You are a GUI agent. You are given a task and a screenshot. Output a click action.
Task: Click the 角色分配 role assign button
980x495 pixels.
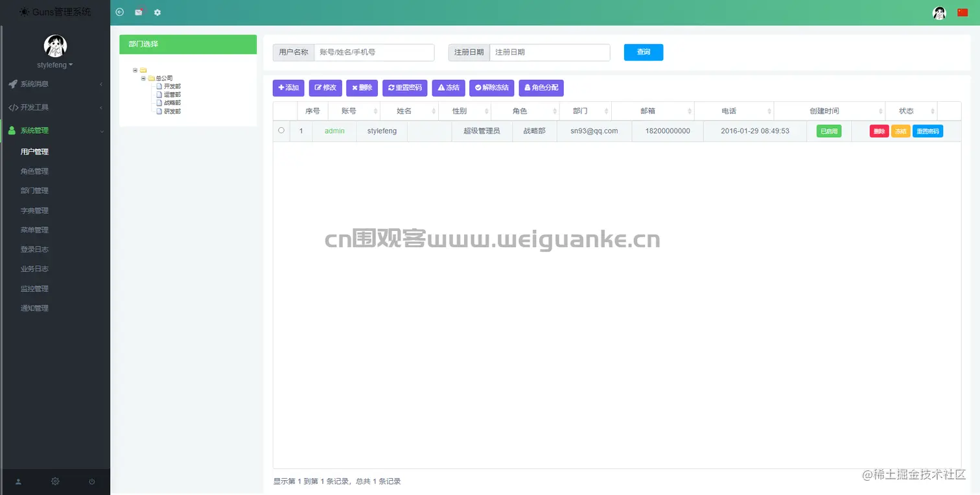click(x=541, y=88)
